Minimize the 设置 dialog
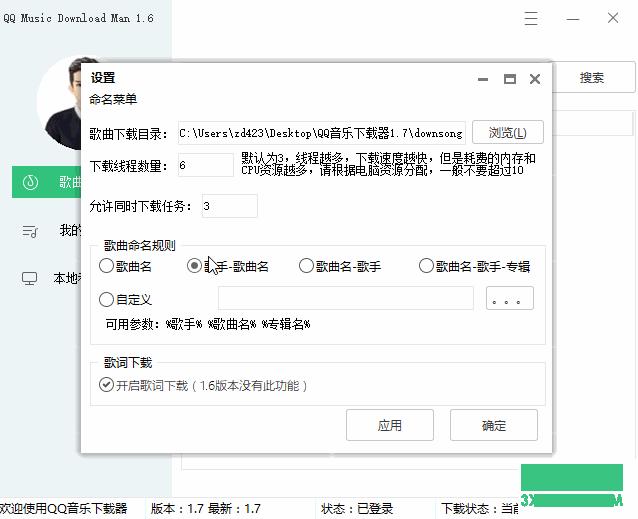 [483, 79]
